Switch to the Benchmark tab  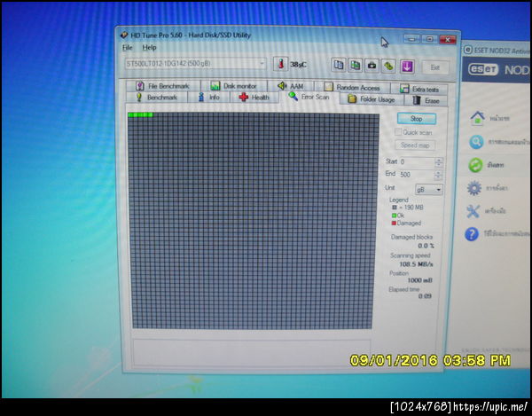(157, 98)
